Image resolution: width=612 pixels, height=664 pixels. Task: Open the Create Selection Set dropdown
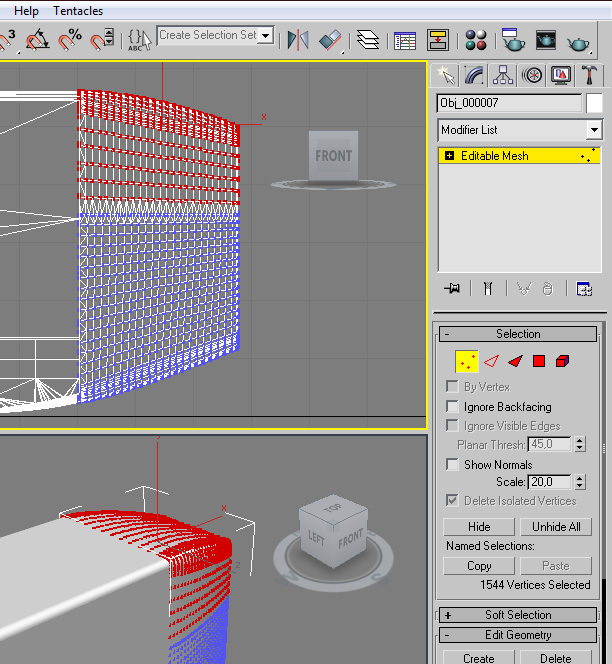click(x=266, y=35)
